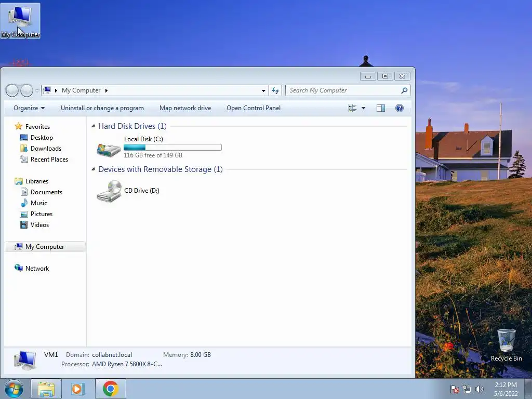The width and height of the screenshot is (532, 399).
Task: Open the Recycle Bin desktop icon
Action: pos(506,345)
